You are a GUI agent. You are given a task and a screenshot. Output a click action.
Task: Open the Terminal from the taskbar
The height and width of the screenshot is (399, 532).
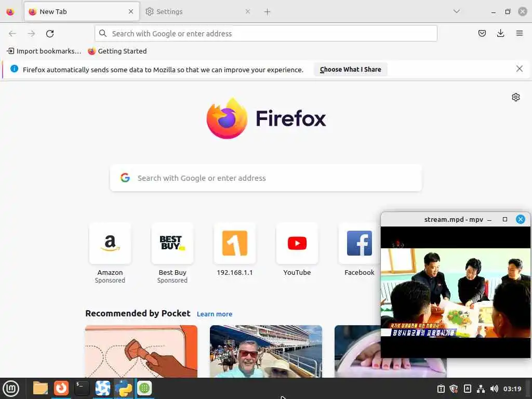click(x=82, y=388)
